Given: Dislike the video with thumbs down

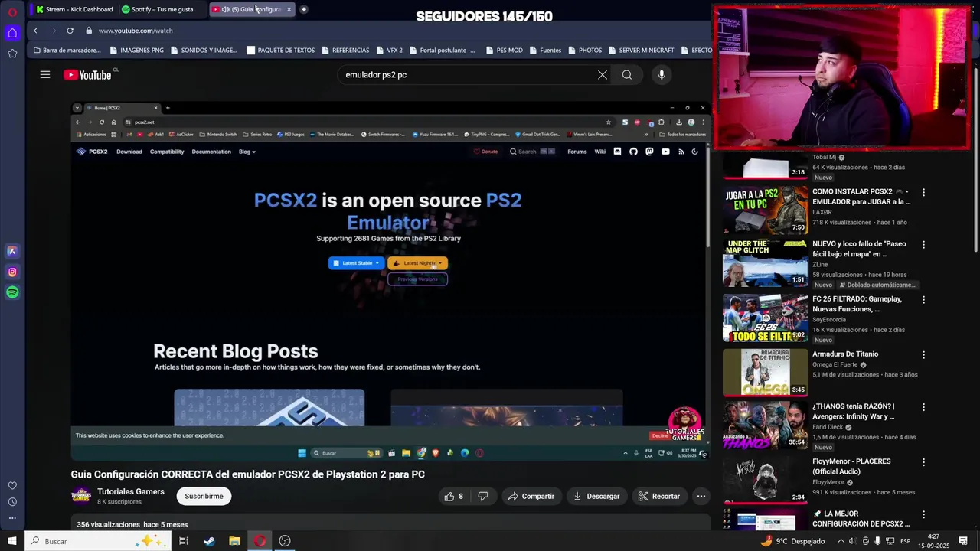Looking at the screenshot, I should [x=482, y=496].
